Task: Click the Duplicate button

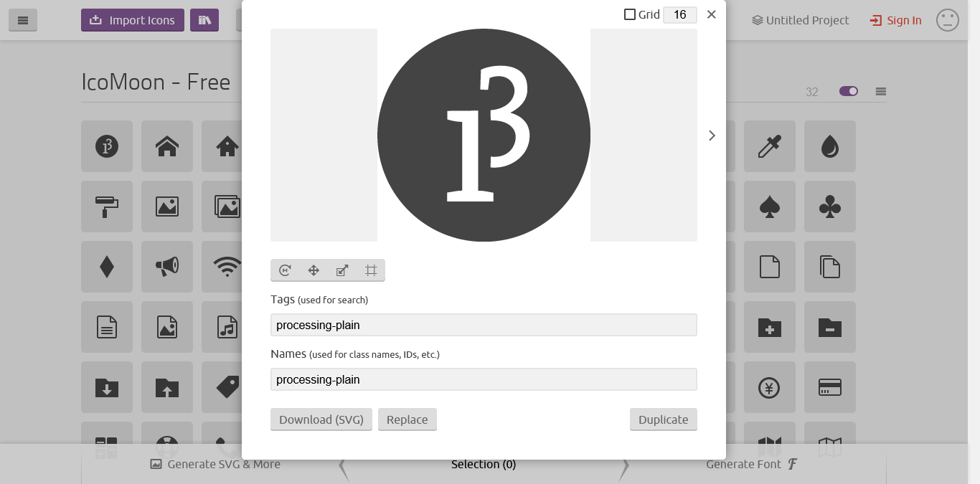Action: 664,419
